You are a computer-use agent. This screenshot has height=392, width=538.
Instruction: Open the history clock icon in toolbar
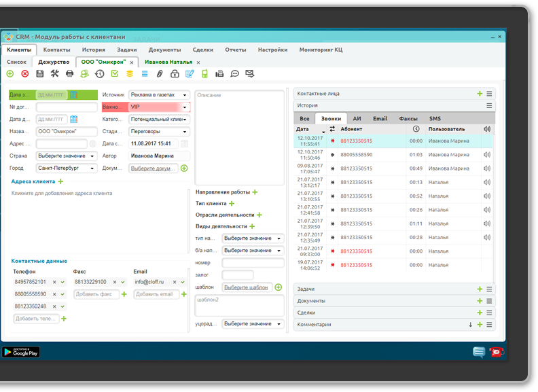point(99,74)
